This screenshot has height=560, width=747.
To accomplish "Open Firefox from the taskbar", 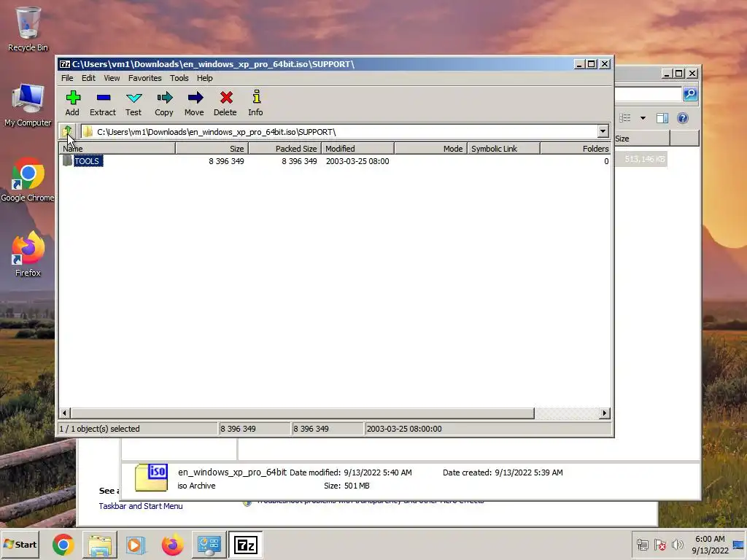I will pyautogui.click(x=172, y=545).
